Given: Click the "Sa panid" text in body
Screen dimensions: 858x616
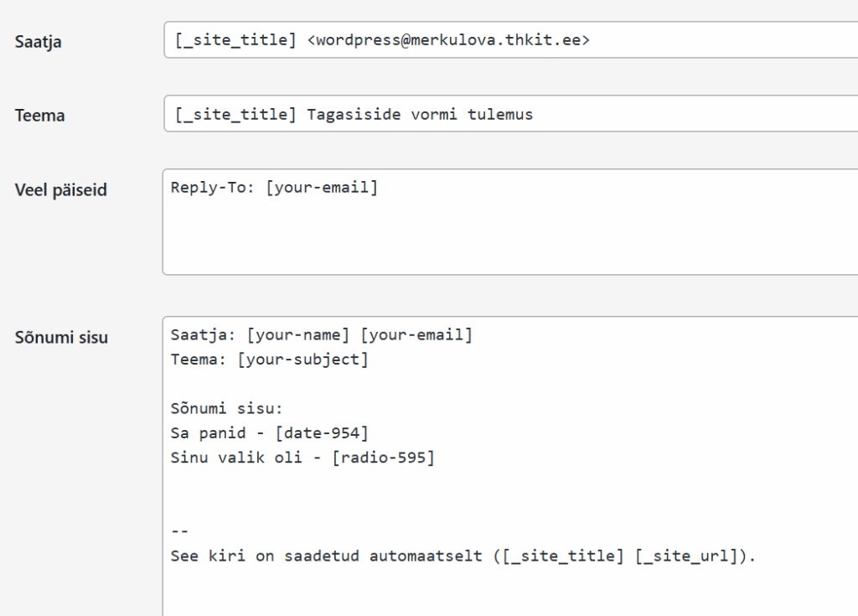Looking at the screenshot, I should 208,433.
